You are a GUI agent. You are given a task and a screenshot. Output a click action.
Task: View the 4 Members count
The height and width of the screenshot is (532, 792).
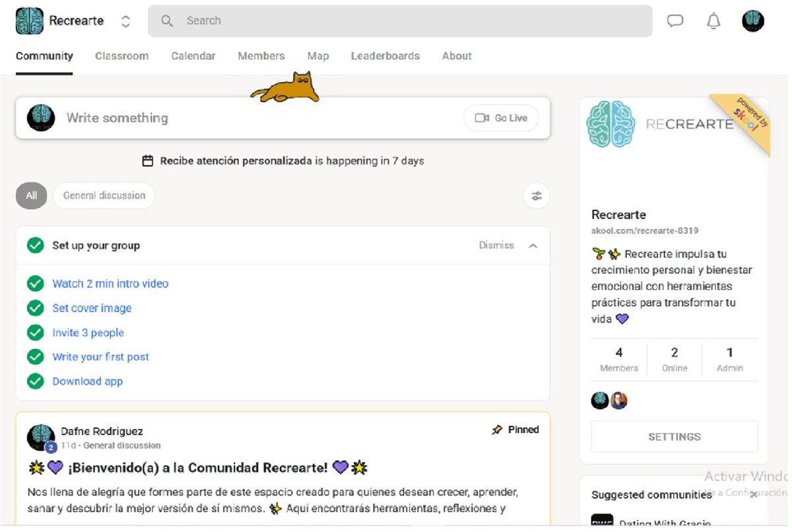(619, 360)
